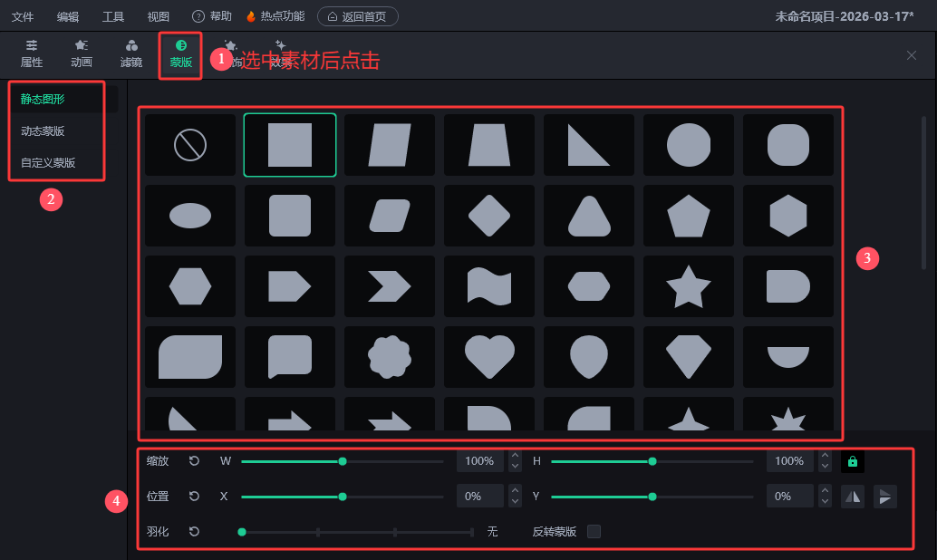
Task: Enable the 反转蒙版 checkbox
Action: tap(594, 532)
